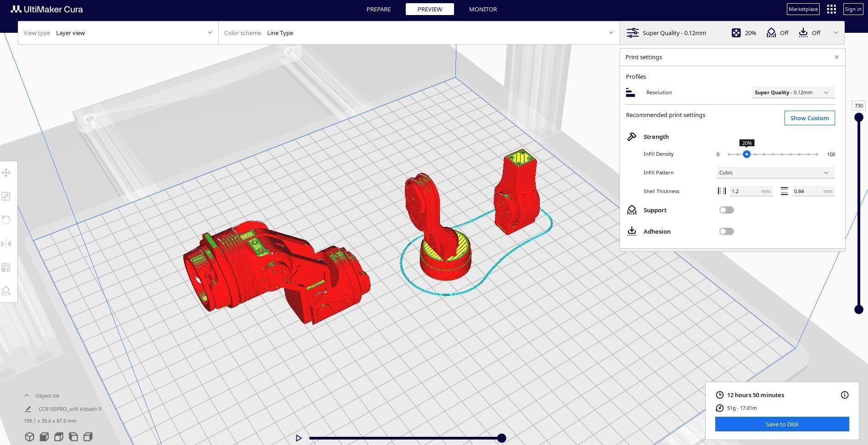The image size is (868, 445).
Task: Click the pencil edit icon beside model name
Action: pos(28,409)
